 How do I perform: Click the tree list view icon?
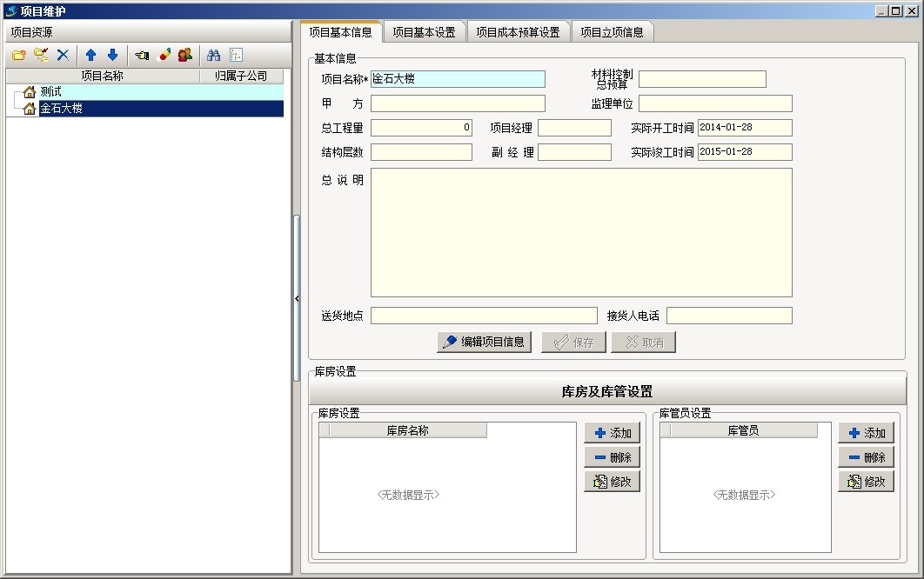click(x=236, y=55)
